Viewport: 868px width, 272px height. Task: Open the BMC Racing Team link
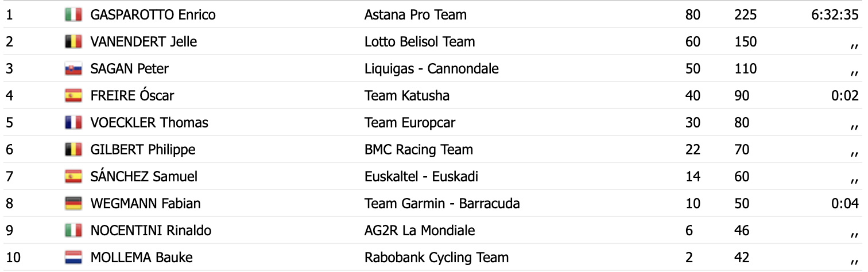tap(419, 150)
